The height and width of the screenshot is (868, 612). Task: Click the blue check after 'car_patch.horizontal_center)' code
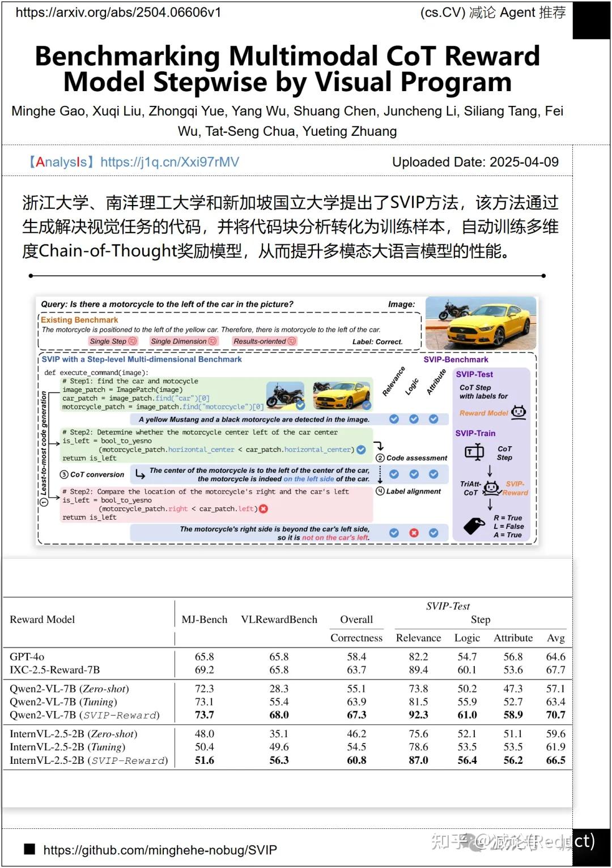(361, 450)
